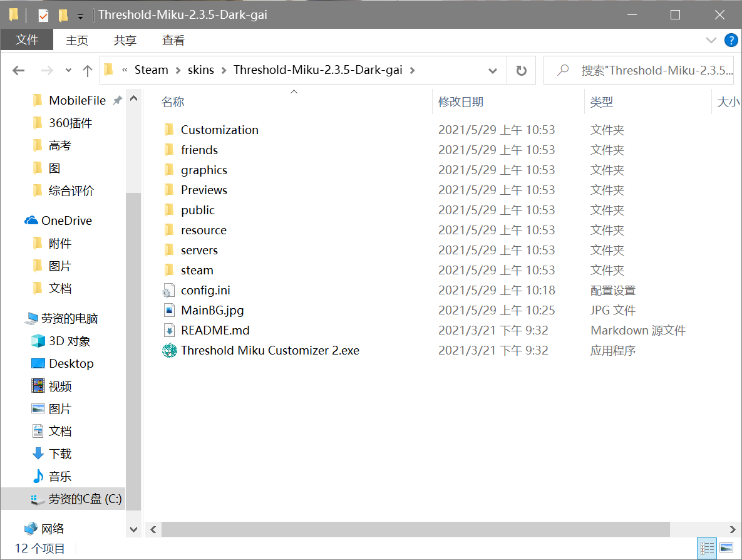Open recent locations dropdown arrow

(69, 71)
